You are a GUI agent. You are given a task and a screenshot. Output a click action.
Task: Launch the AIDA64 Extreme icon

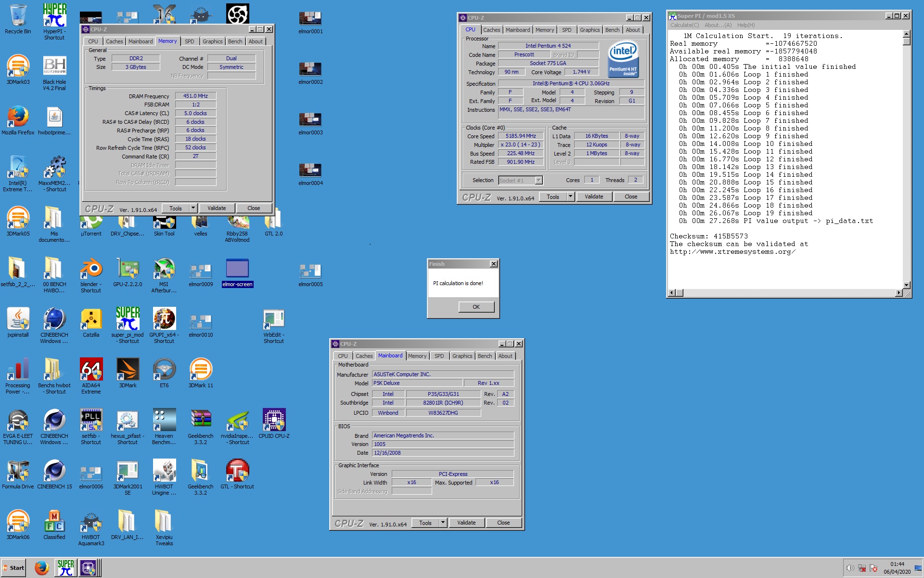pos(91,376)
